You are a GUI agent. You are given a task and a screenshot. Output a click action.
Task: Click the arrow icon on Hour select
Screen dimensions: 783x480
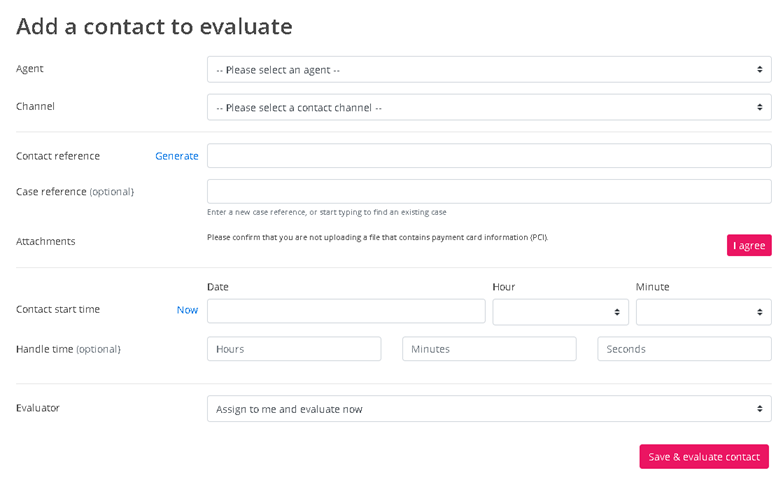click(617, 312)
